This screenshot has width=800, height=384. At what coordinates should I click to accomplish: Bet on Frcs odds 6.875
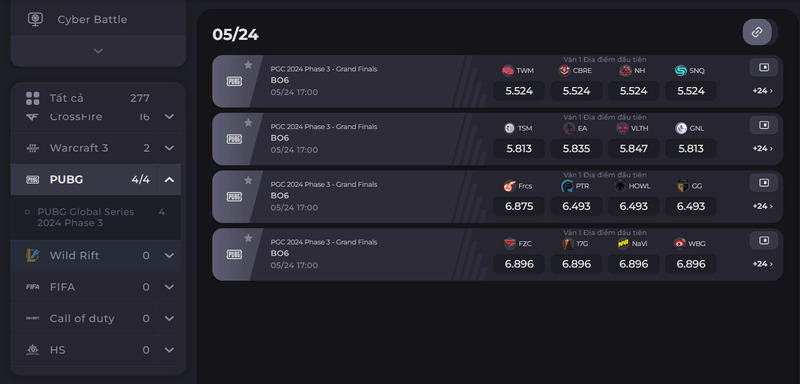point(519,207)
